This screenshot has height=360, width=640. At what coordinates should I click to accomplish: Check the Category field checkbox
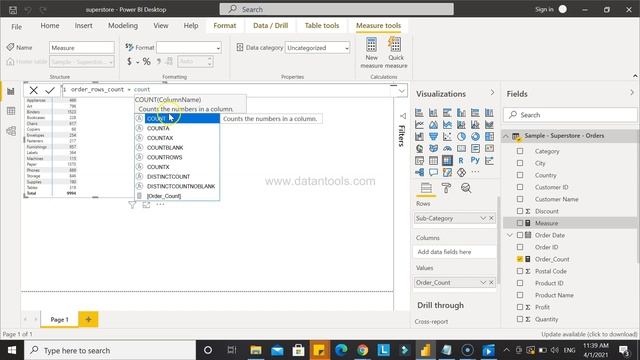pos(520,151)
